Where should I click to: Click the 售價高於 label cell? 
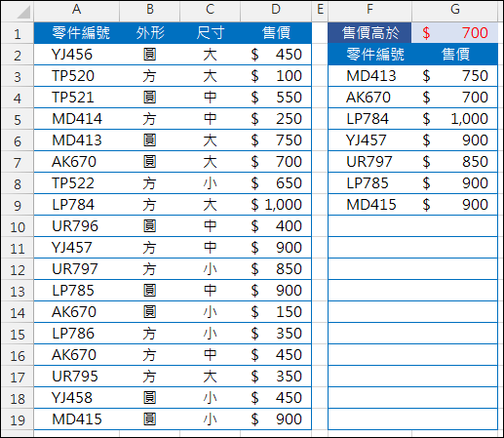(369, 33)
